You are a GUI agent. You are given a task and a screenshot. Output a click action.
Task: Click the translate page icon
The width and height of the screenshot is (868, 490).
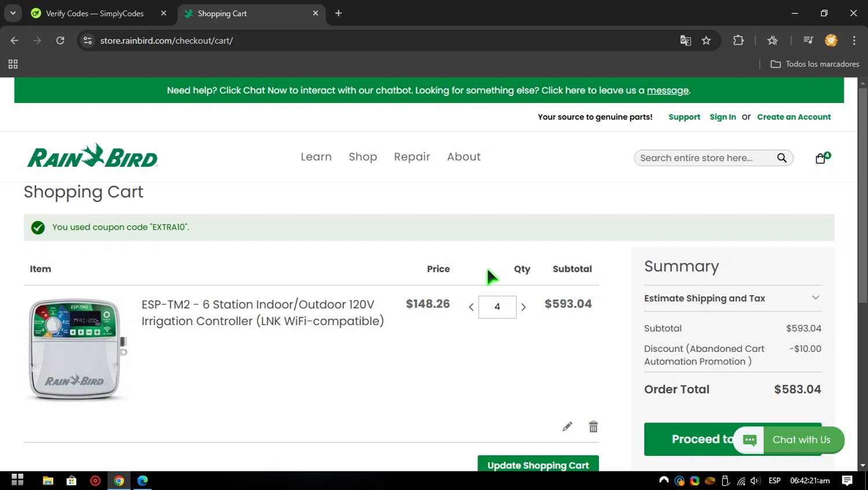[685, 40]
